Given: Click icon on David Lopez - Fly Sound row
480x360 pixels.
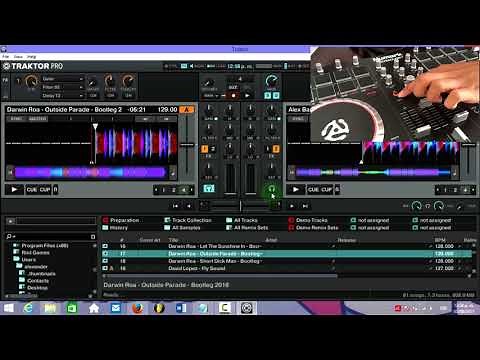Looking at the screenshot, I should [105, 268].
